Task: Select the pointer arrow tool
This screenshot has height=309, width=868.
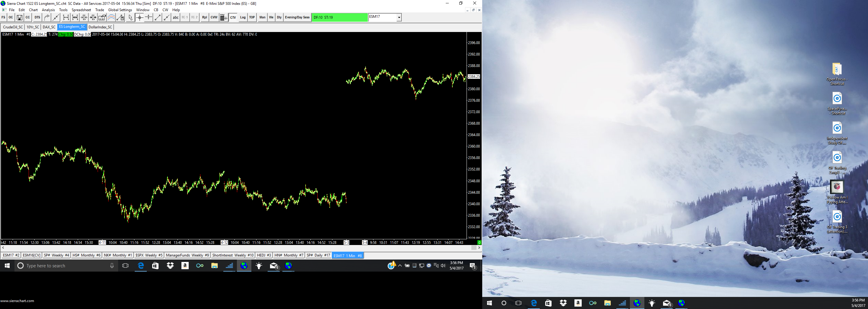Action: tap(131, 18)
